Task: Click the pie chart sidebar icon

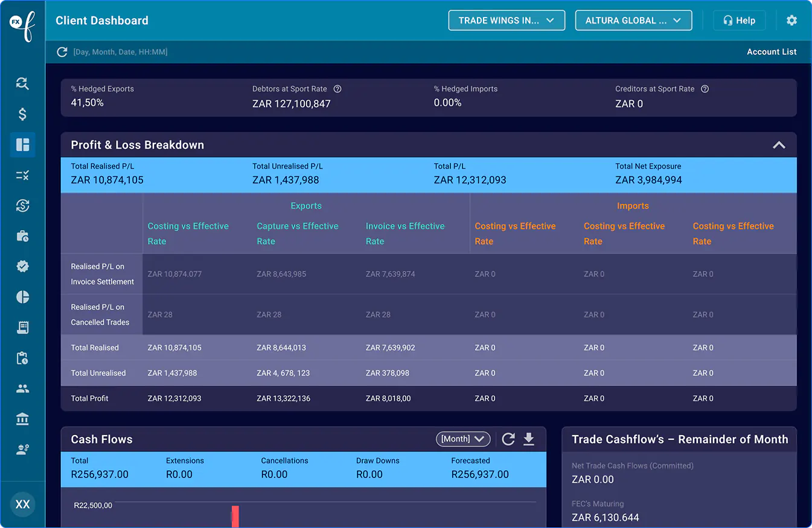Action: click(x=22, y=297)
